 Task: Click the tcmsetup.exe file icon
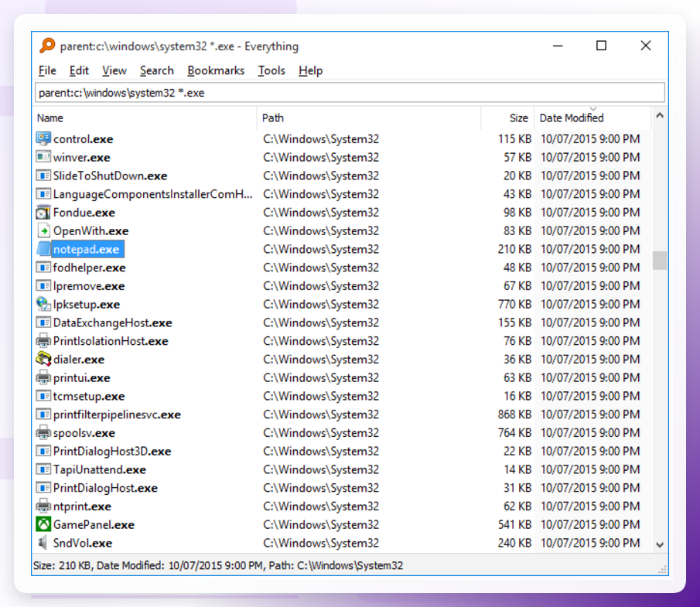(43, 396)
